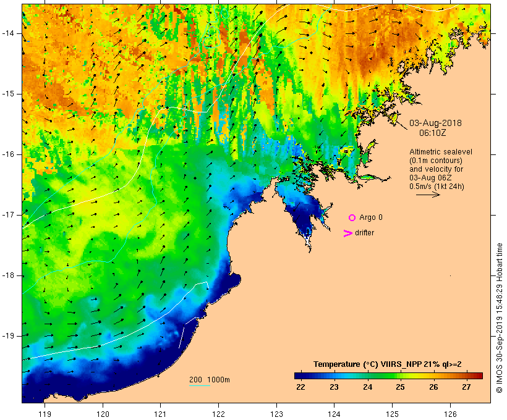Viewport: 507px width, 420px height.
Task: Click the '(0.1m contours)' text
Action: tap(436, 161)
